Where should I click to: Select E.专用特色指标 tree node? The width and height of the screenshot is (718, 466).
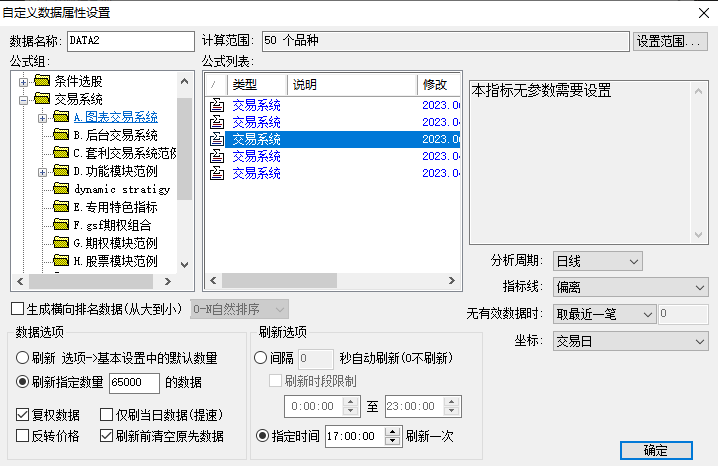pyautogui.click(x=115, y=207)
